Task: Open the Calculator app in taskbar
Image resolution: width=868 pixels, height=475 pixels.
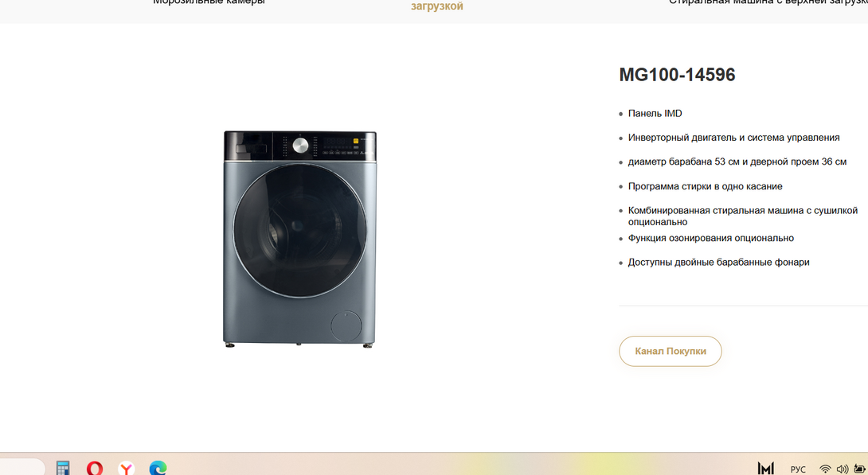Action: pos(63,468)
